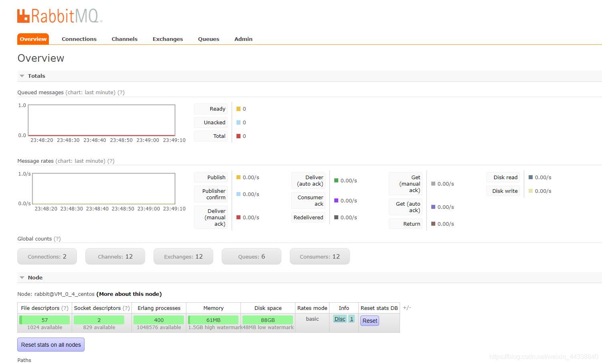The height and width of the screenshot is (364, 602).
Task: Click the Ready legend label
Action: coord(211,109)
